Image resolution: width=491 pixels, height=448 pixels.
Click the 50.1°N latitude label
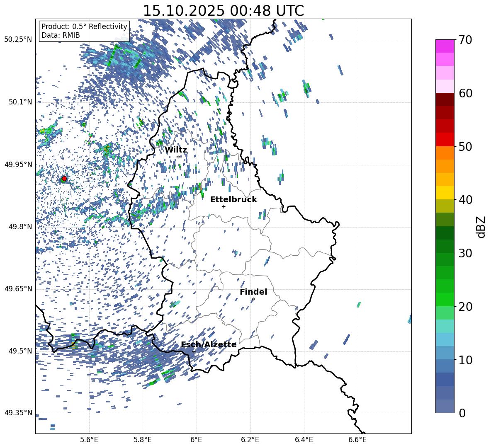[x=21, y=102]
